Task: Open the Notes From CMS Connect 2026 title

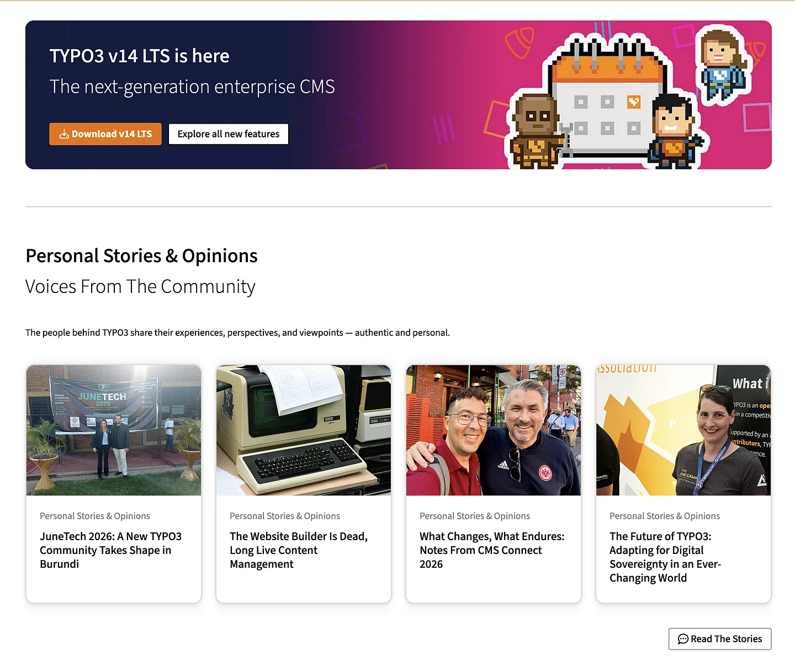Action: [492, 550]
